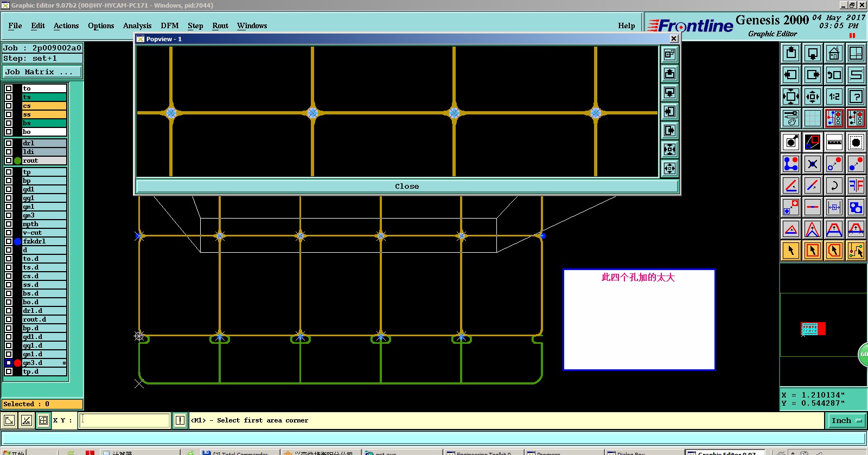The height and width of the screenshot is (455, 868).
Task: Select the blue connected-dots tool icon
Action: point(791,164)
